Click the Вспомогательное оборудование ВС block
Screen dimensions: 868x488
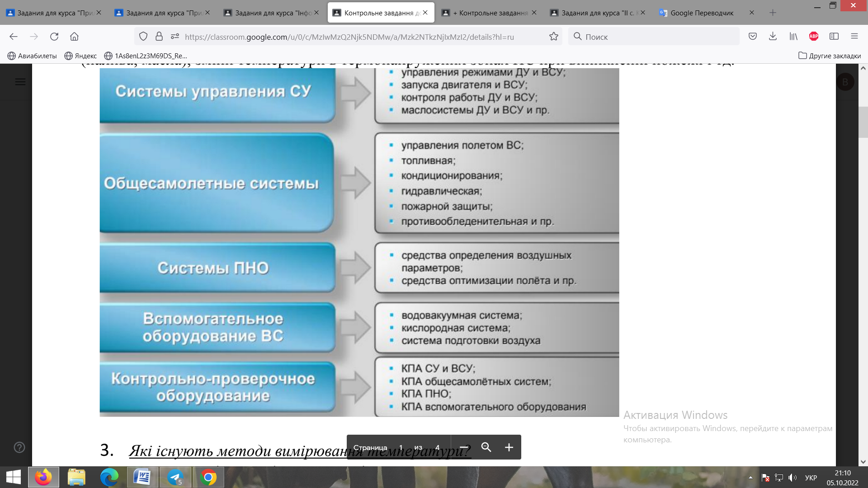(217, 327)
